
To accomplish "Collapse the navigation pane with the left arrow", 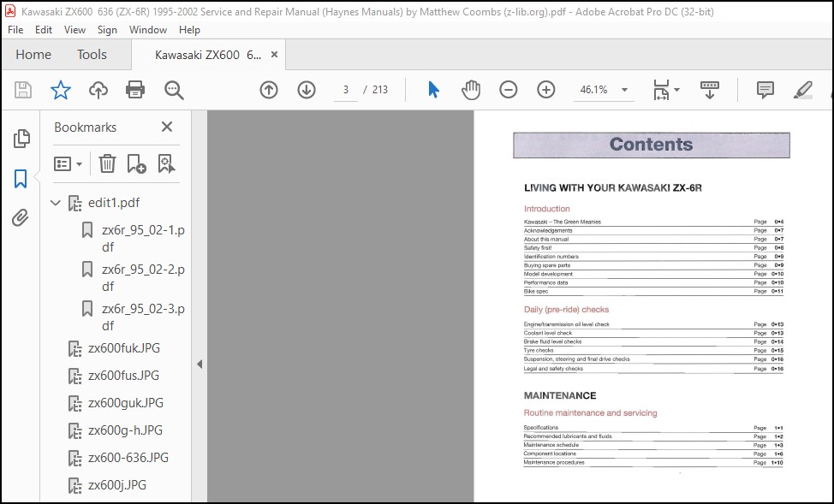I will tap(200, 365).
